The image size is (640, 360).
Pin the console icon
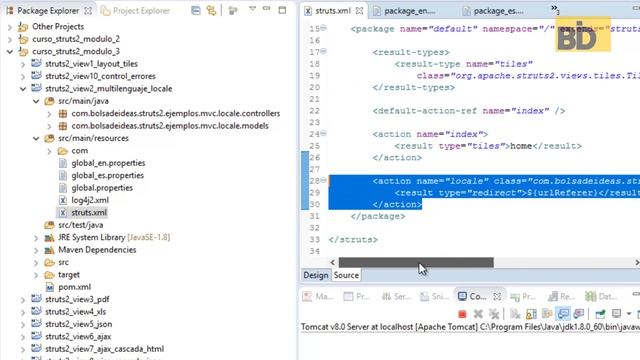[x=600, y=314]
